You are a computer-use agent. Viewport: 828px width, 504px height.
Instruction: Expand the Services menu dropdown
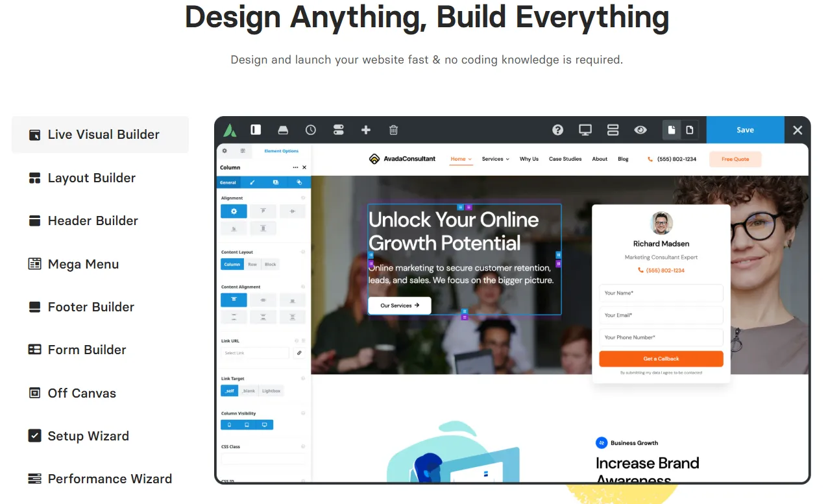click(x=495, y=159)
